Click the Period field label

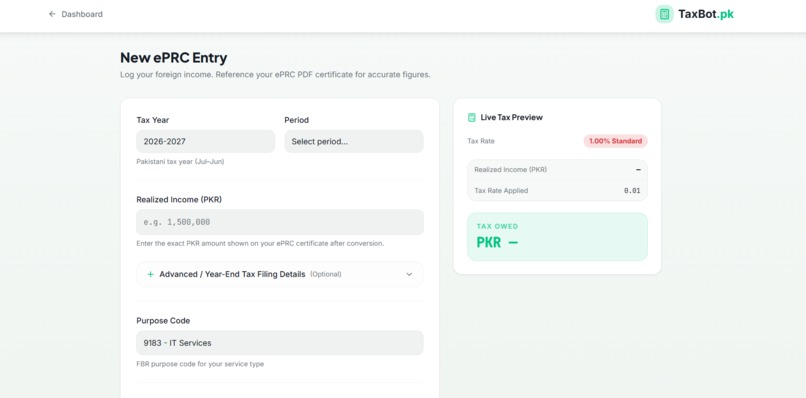click(297, 120)
